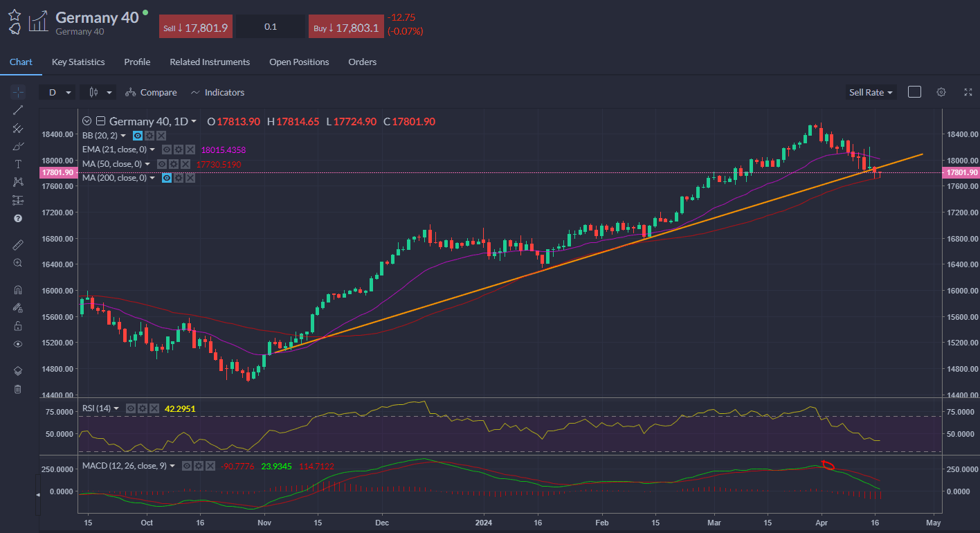Select the pitchfork channel drawing tool
980x533 pixels.
click(x=18, y=128)
